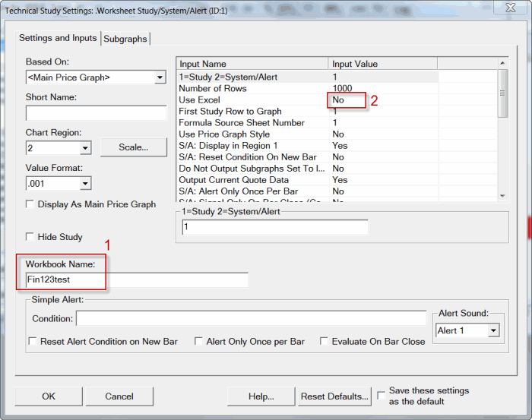Open the Based On dropdown
Image resolution: width=532 pixels, height=420 pixels.
tap(160, 77)
